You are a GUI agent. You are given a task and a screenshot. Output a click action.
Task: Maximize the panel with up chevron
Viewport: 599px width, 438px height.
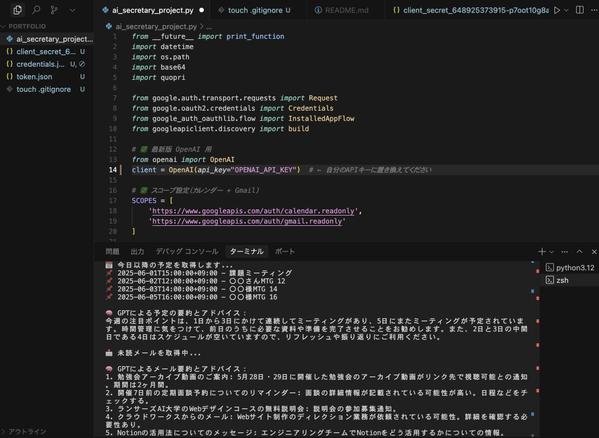point(580,252)
